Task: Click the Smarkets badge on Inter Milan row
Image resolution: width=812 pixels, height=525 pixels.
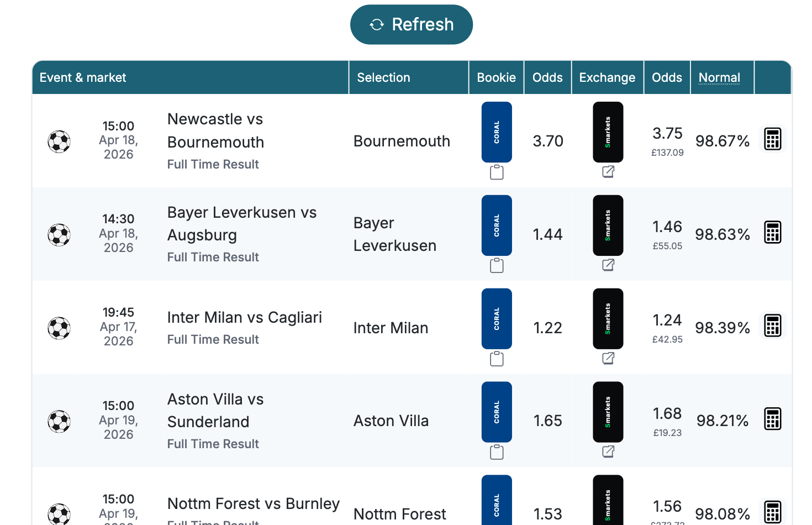Action: click(x=608, y=319)
